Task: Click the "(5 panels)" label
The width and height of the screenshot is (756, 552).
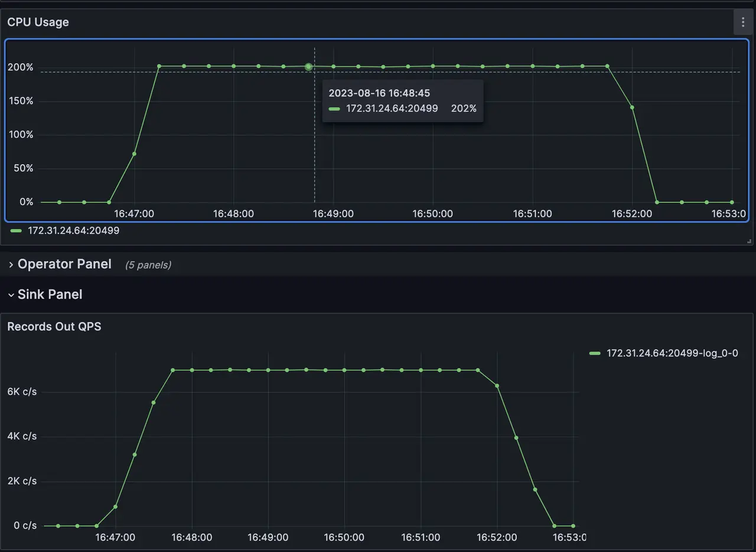Action: pyautogui.click(x=148, y=265)
